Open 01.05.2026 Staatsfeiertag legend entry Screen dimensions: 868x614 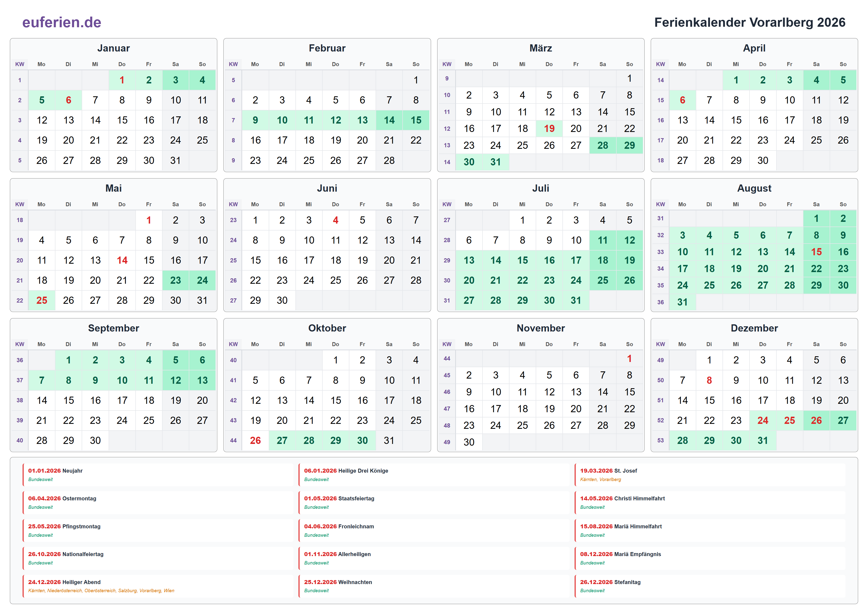coord(434,503)
